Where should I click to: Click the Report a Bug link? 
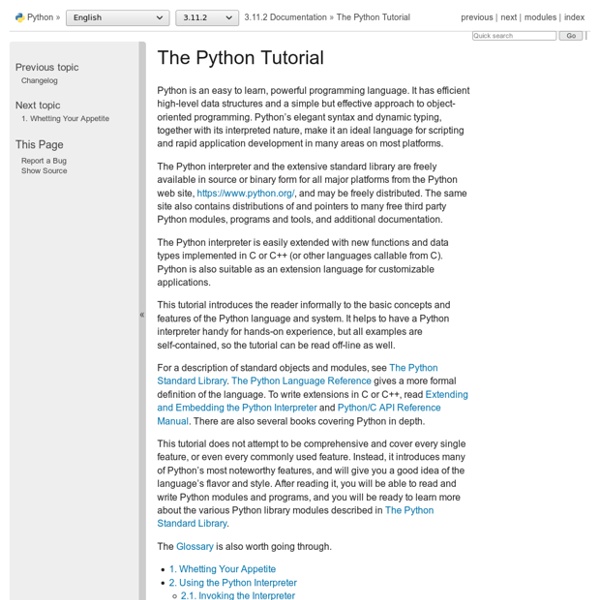[x=44, y=161]
